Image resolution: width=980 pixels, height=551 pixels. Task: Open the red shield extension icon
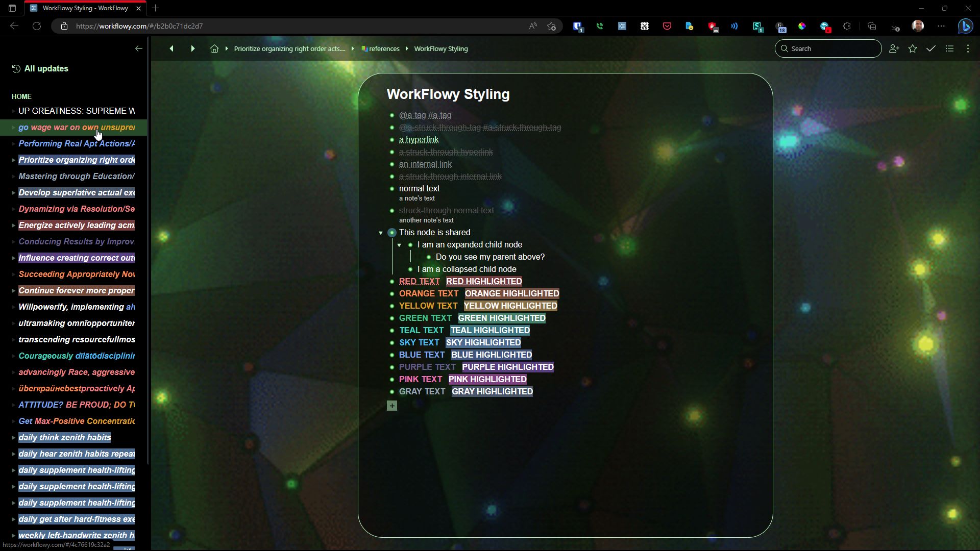(712, 26)
